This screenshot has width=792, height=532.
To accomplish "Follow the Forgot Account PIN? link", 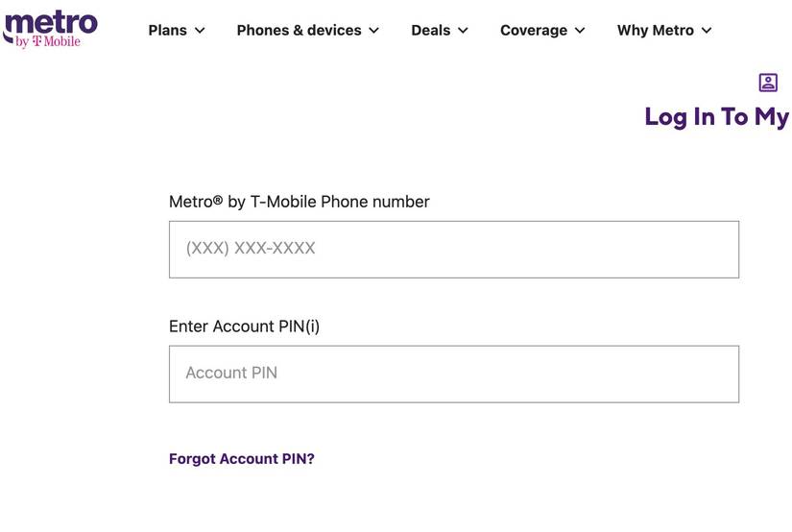I will 242,459.
